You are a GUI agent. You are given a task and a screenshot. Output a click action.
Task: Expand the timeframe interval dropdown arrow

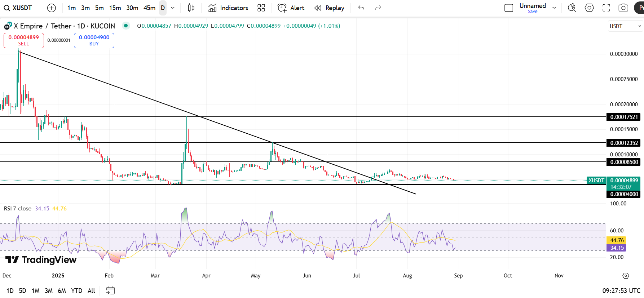pos(173,8)
